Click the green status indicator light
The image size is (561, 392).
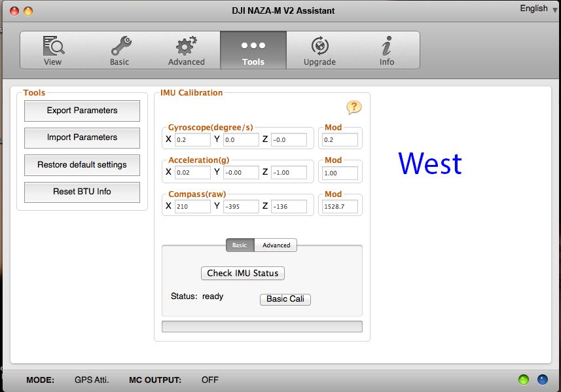click(x=524, y=380)
